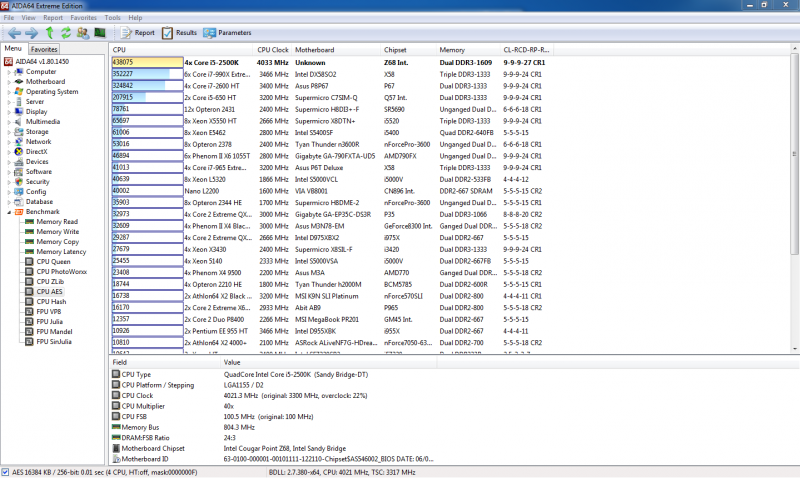
Task: Select the Multimedia tree icon
Action: (x=19, y=121)
